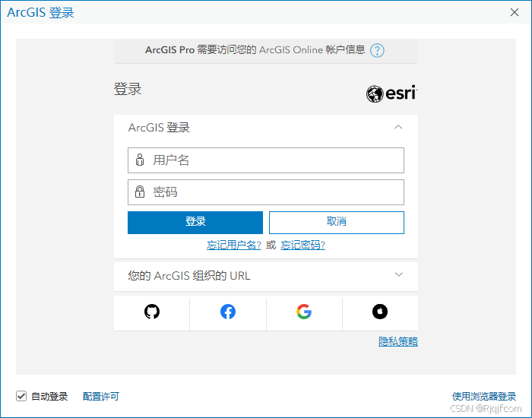Click 使用浏览器登录 link
The height and width of the screenshot is (418, 532).
[x=484, y=396]
